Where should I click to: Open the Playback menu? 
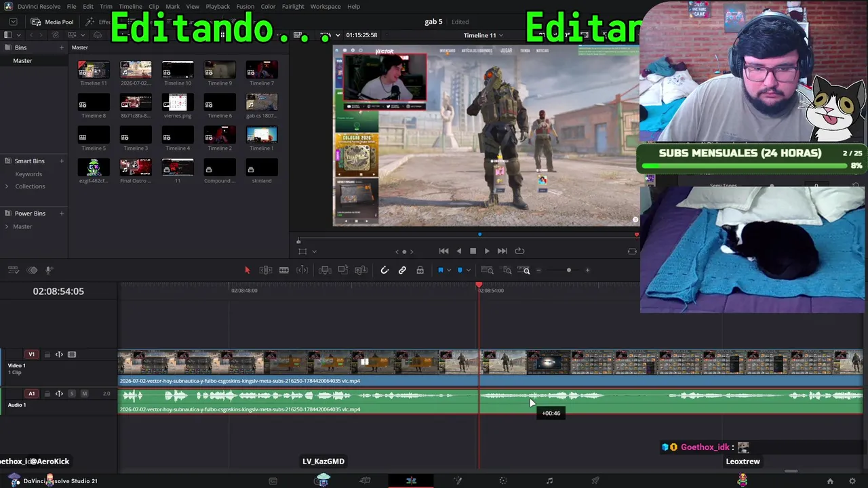click(218, 6)
